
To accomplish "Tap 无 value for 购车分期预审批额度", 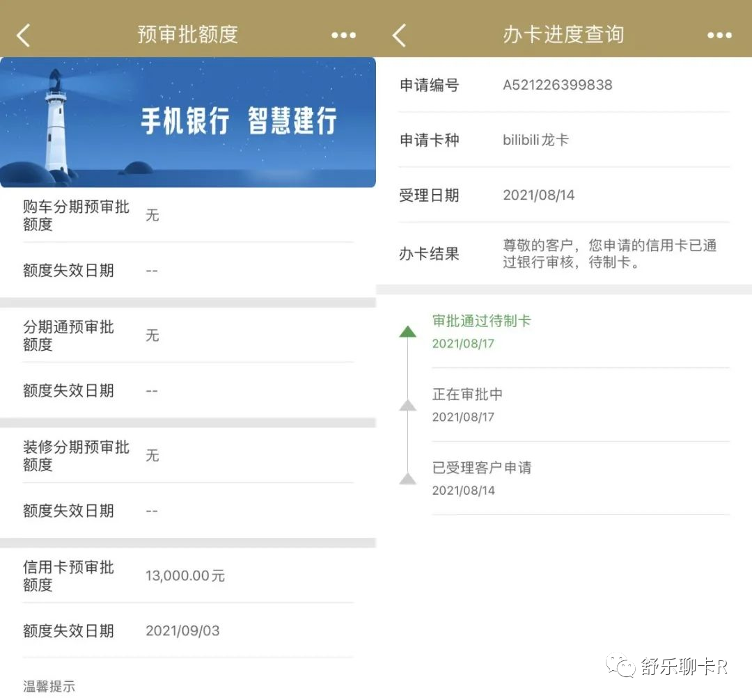I will (152, 215).
